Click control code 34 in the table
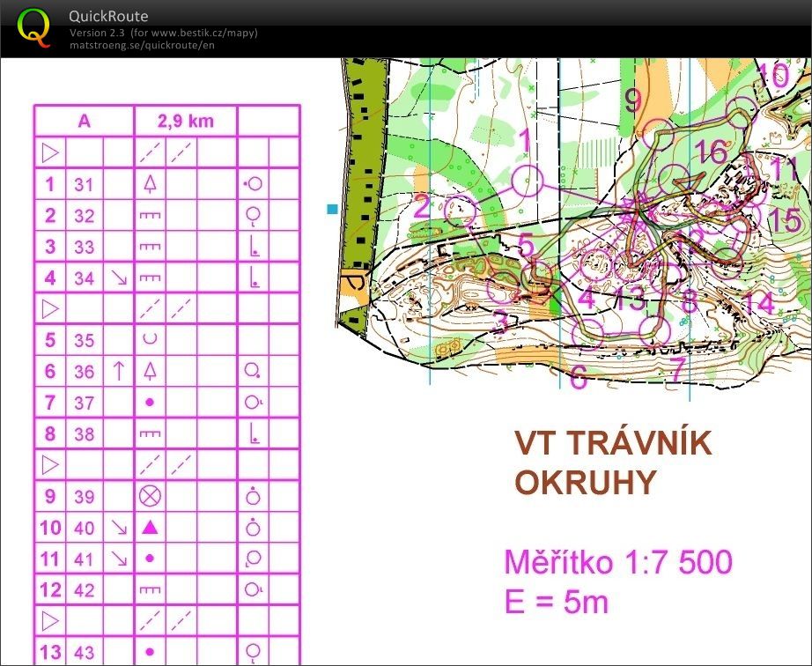This screenshot has width=812, height=666. 84,278
